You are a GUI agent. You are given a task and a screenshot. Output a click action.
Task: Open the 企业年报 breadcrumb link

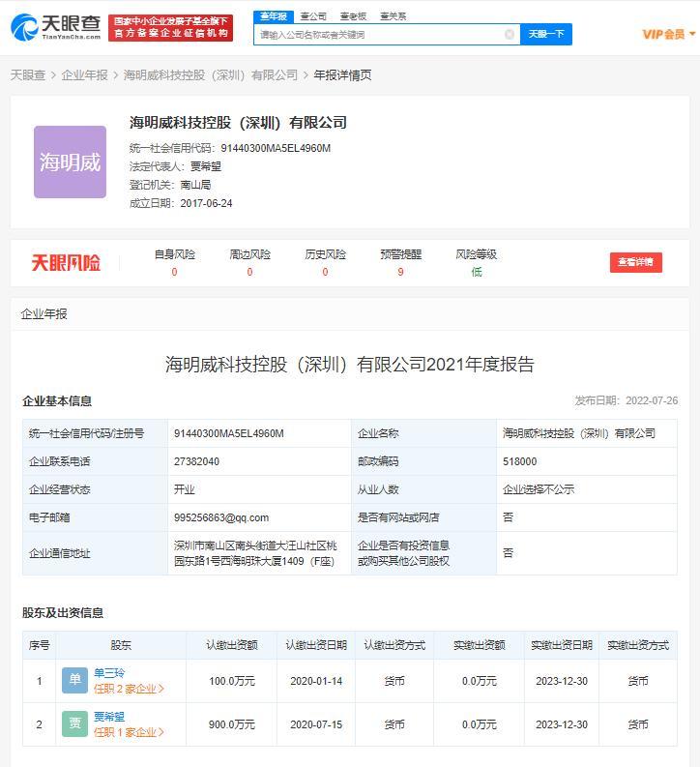tap(84, 75)
